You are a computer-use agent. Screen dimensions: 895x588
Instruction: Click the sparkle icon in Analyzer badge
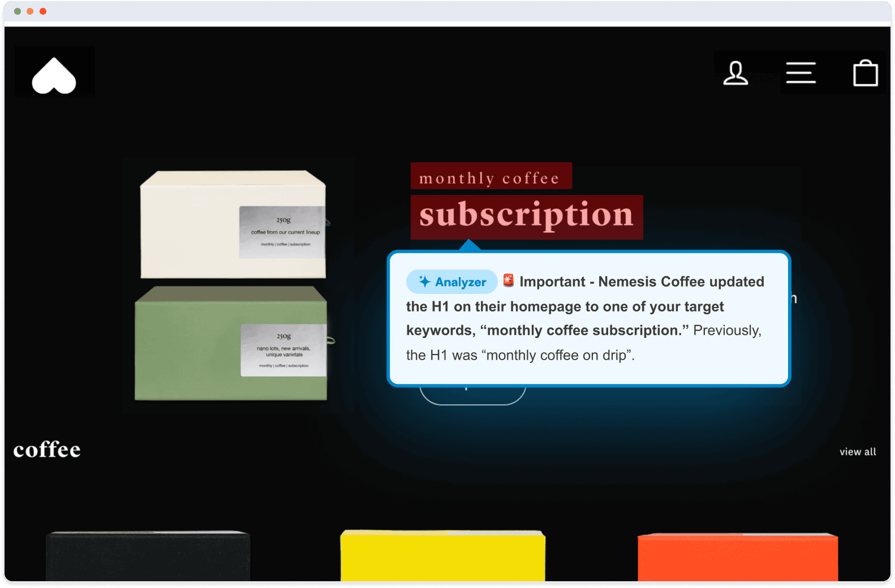click(425, 281)
